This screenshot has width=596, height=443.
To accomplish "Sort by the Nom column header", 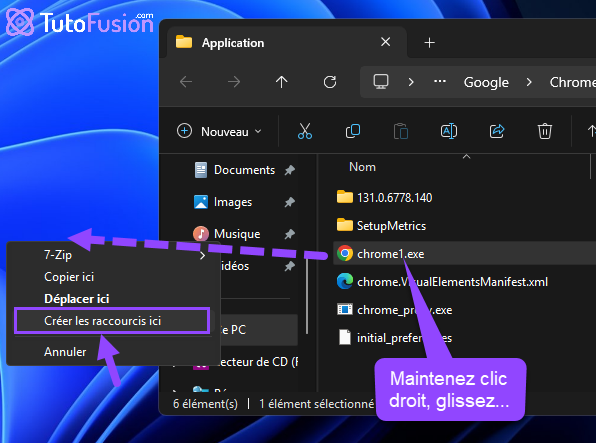I will 362,167.
